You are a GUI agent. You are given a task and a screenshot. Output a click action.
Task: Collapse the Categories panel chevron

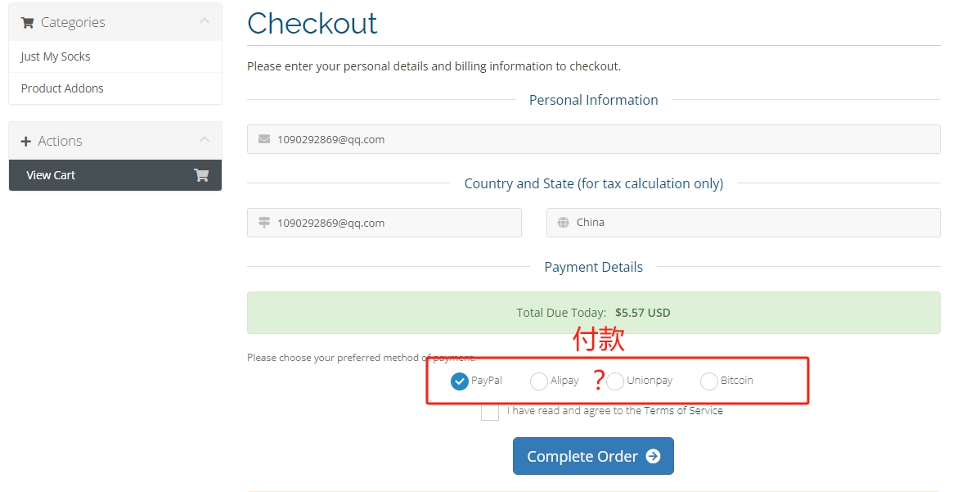click(205, 21)
